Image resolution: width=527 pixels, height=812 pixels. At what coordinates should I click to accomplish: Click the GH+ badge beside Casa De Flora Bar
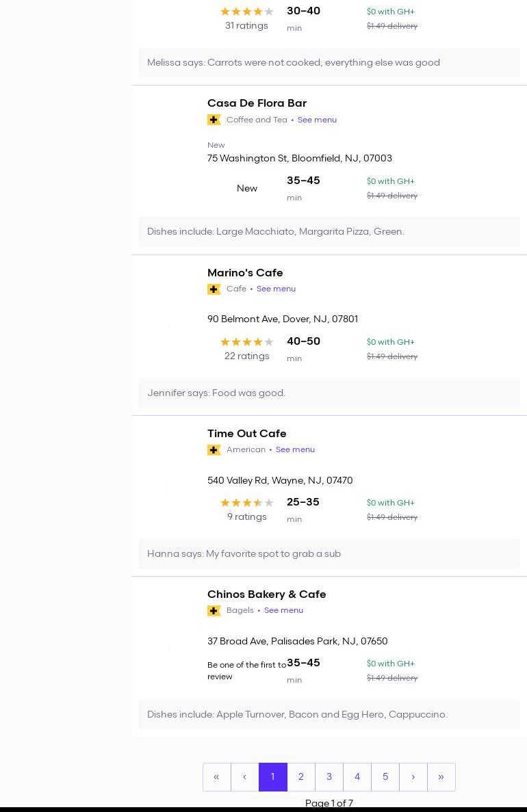[x=214, y=120]
